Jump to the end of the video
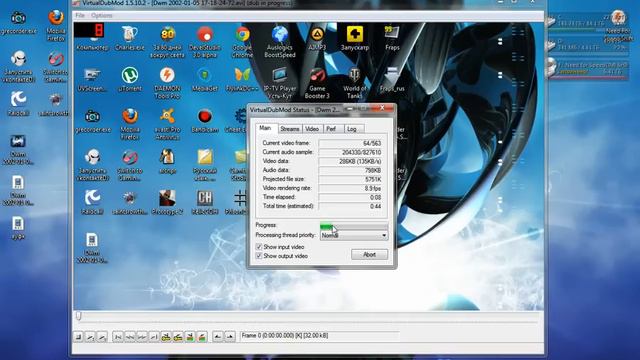The width and height of the screenshot is (640, 360). [154, 337]
